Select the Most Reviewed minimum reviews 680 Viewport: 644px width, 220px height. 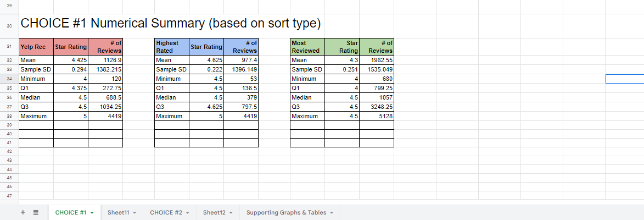[377, 79]
